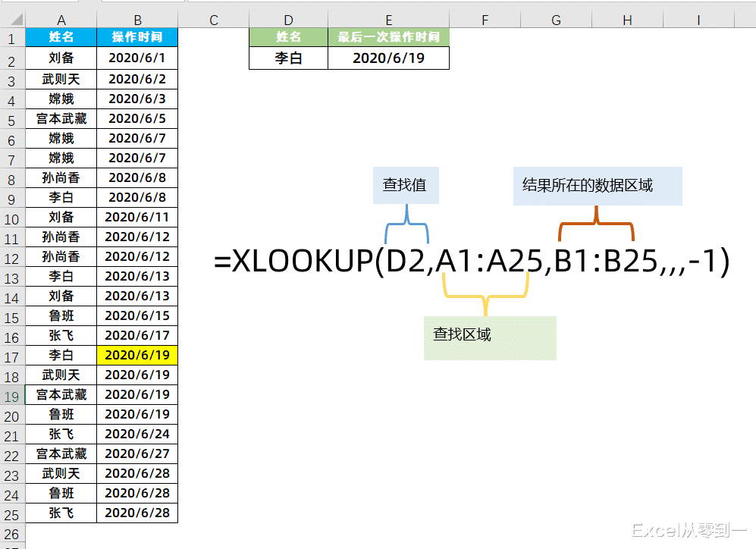The width and height of the screenshot is (756, 549).
Task: Click the 查找值 callout label
Action: point(405,184)
